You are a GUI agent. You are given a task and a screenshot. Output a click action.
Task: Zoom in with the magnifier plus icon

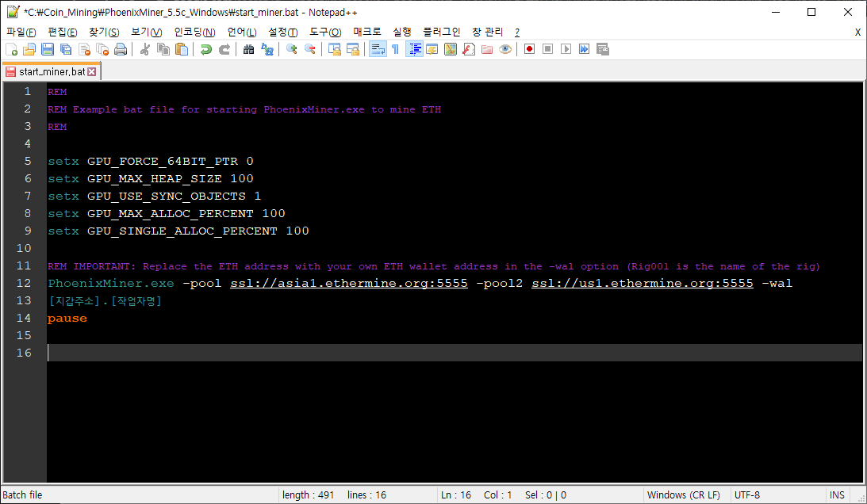point(291,49)
